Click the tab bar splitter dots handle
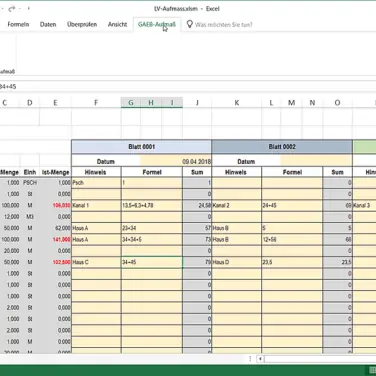Image resolution: width=376 pixels, height=376 pixels. (250, 359)
